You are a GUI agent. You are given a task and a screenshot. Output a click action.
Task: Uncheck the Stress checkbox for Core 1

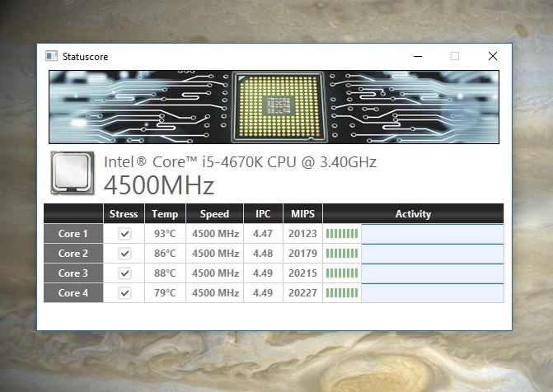tap(124, 234)
